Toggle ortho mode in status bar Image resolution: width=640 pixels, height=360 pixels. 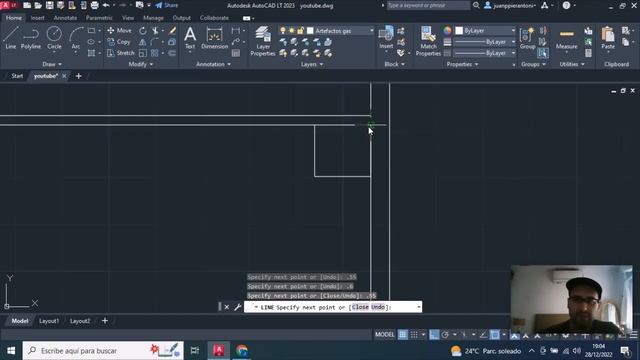click(434, 335)
